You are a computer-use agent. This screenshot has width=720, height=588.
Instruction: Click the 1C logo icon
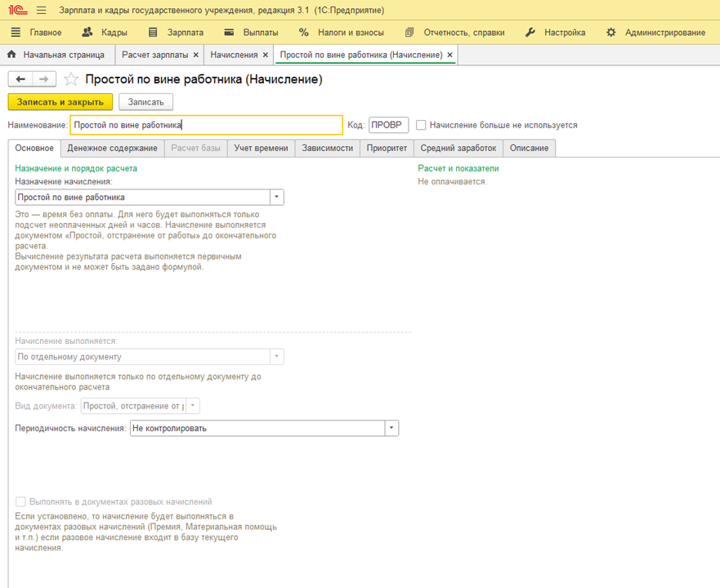[x=18, y=10]
